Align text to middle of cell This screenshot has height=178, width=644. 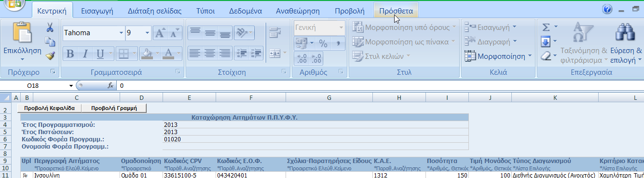pos(210,33)
